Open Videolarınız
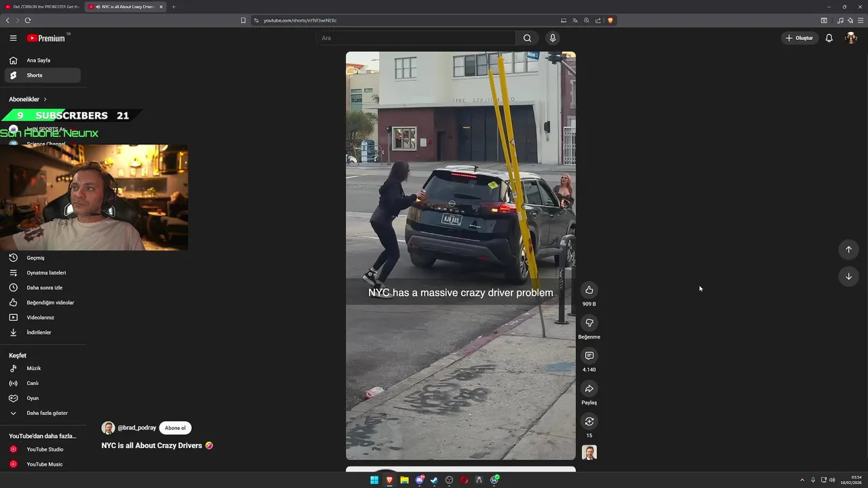The width and height of the screenshot is (868, 488). point(43,317)
